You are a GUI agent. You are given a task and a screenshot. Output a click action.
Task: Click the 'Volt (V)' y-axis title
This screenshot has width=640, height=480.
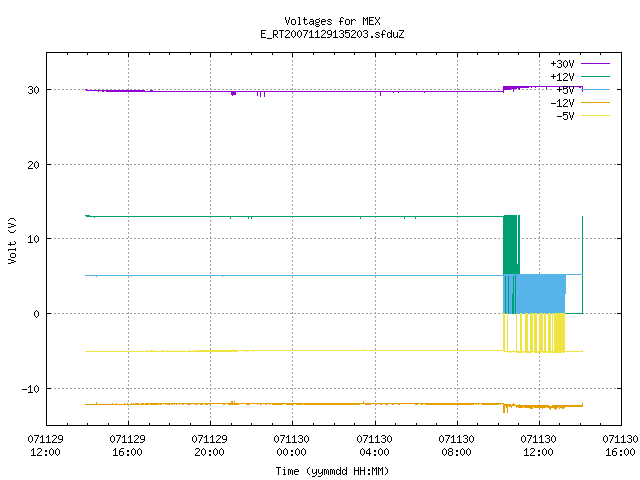[12, 240]
